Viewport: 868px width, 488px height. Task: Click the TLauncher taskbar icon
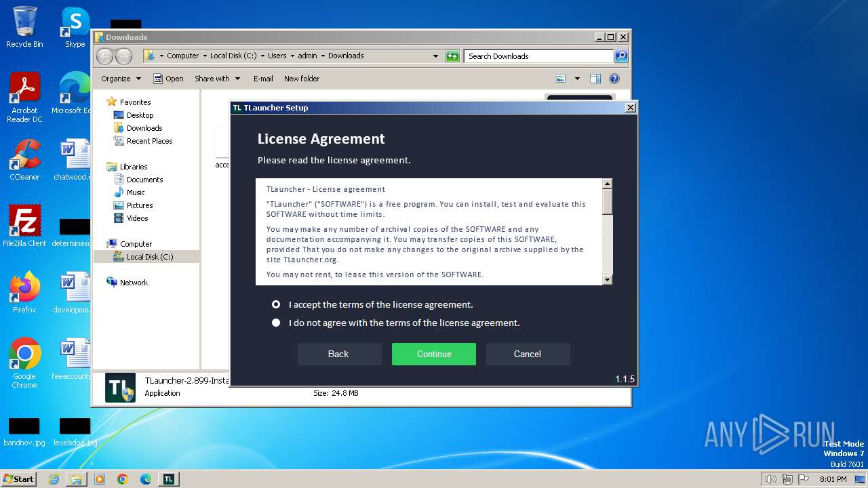click(x=169, y=479)
